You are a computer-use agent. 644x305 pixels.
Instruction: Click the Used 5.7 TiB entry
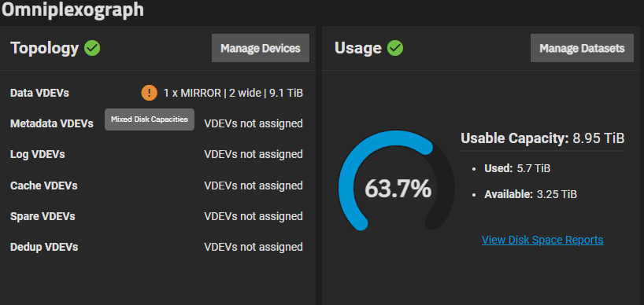coord(517,168)
